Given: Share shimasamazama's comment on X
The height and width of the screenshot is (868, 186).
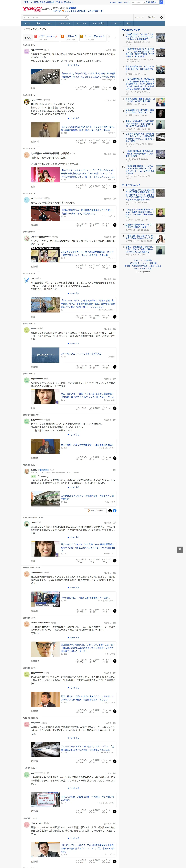Looking at the screenshot, I should [114, 661].
